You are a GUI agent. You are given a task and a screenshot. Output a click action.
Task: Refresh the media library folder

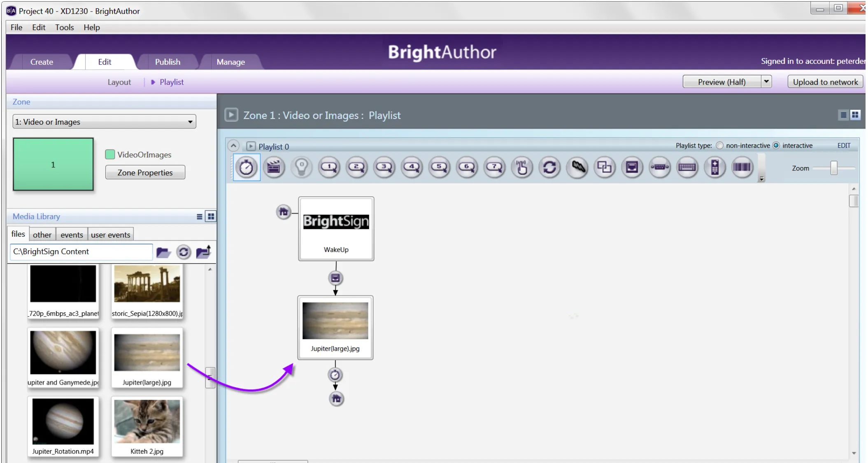[184, 252]
